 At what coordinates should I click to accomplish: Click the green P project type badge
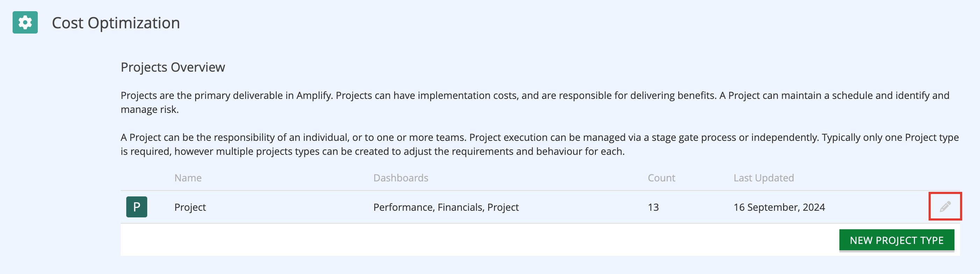pyautogui.click(x=136, y=207)
